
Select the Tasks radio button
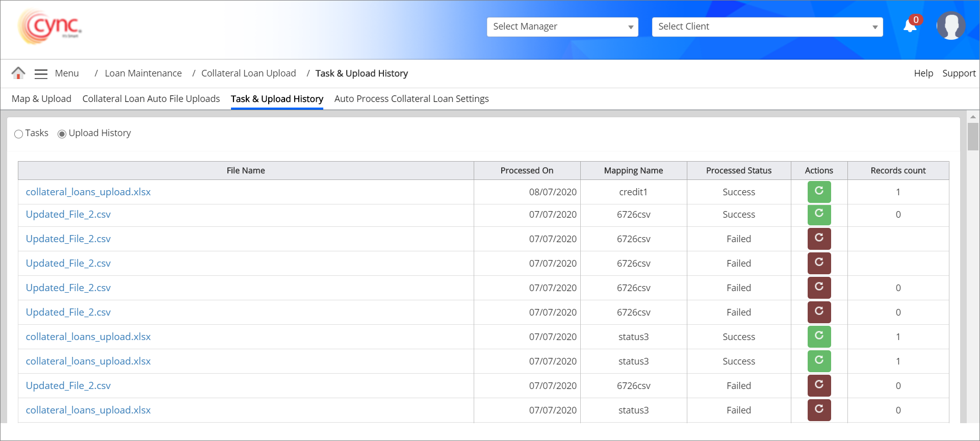19,134
